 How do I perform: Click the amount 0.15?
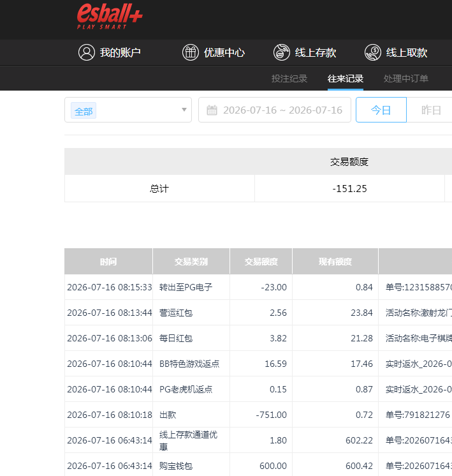278,389
